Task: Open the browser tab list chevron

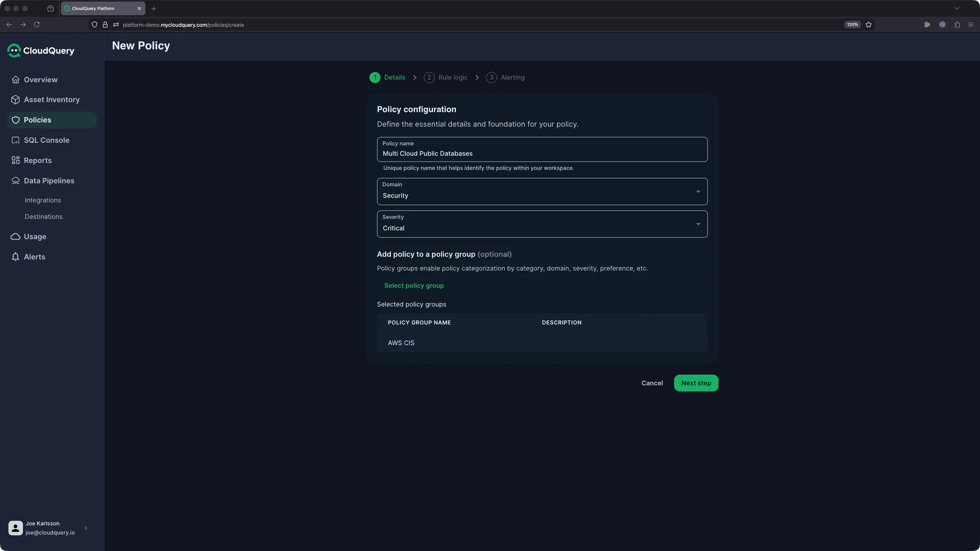Action: click(x=957, y=9)
